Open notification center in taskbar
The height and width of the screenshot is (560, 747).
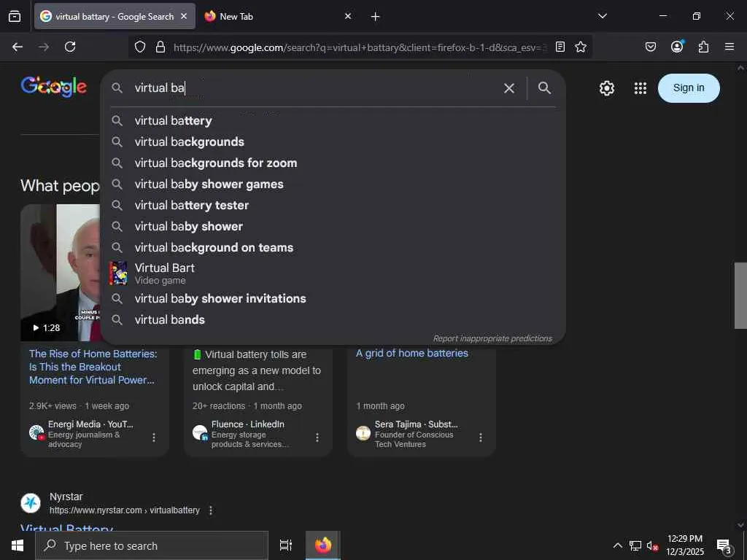(724, 545)
